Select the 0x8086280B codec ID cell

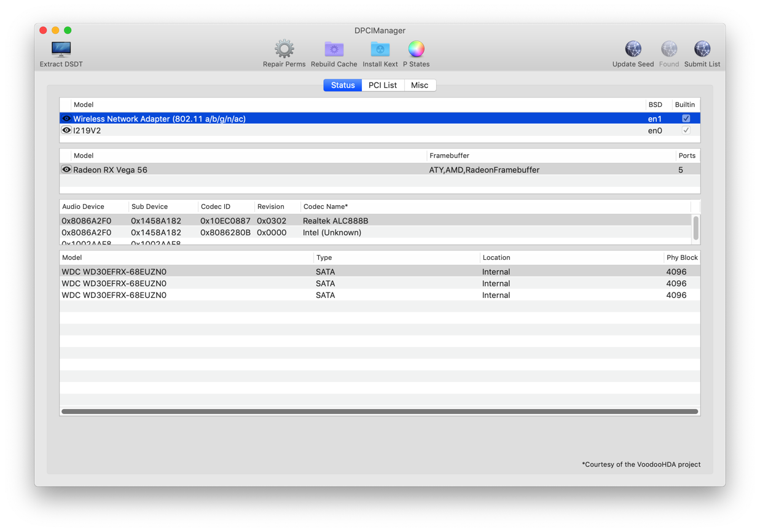(225, 232)
